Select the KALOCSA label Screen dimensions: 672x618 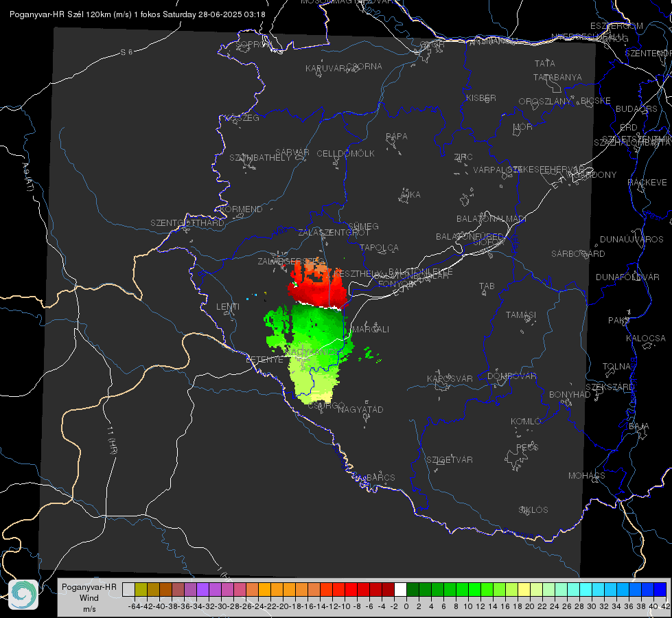tap(645, 339)
